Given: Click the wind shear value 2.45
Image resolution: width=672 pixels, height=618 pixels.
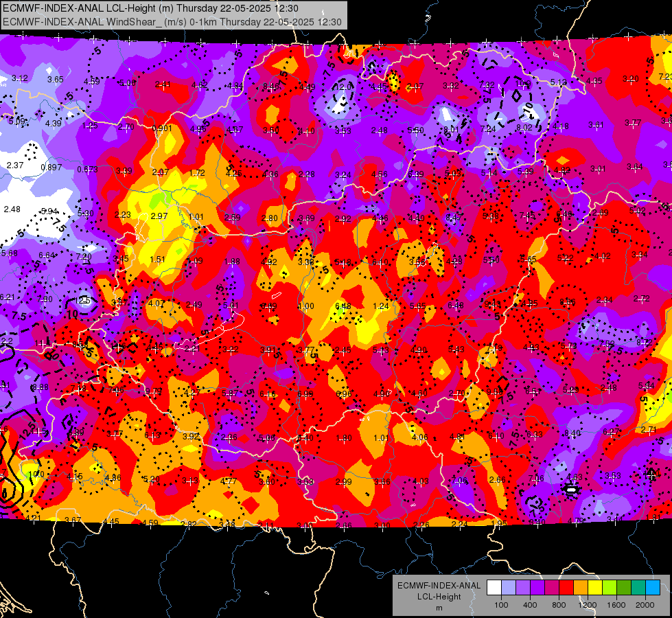Looking at the screenshot, I should click(343, 350).
